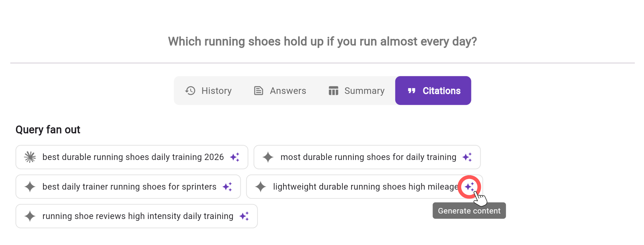Click the sparkle icon beside 'best durable running shoes daily training 2026'
Viewport: 644px width, 245px height.
click(235, 157)
